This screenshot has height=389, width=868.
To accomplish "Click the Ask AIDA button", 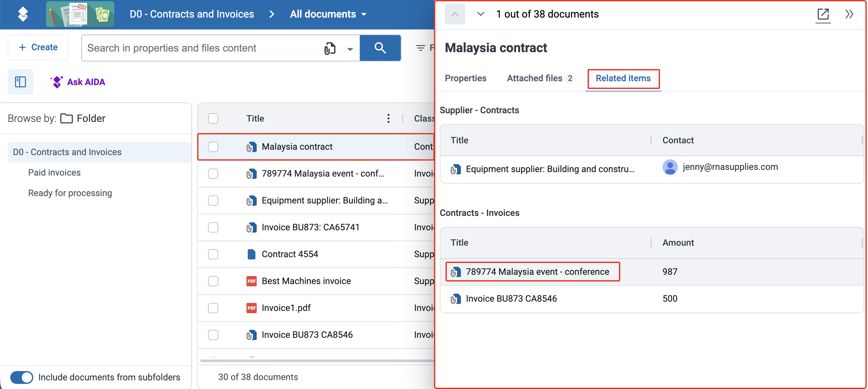I will pos(78,82).
